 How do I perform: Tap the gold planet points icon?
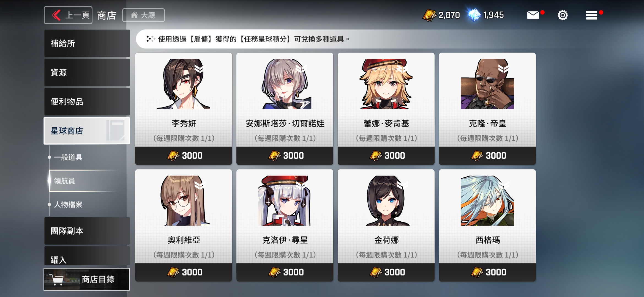(429, 15)
